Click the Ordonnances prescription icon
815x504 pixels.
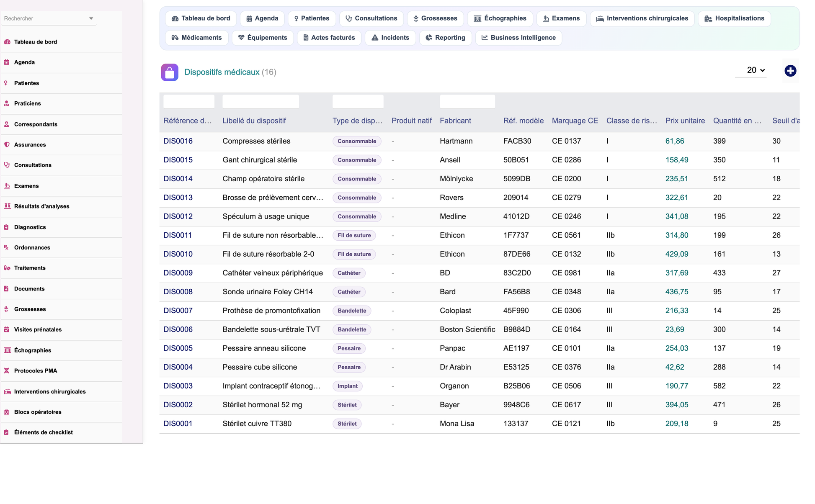point(7,247)
